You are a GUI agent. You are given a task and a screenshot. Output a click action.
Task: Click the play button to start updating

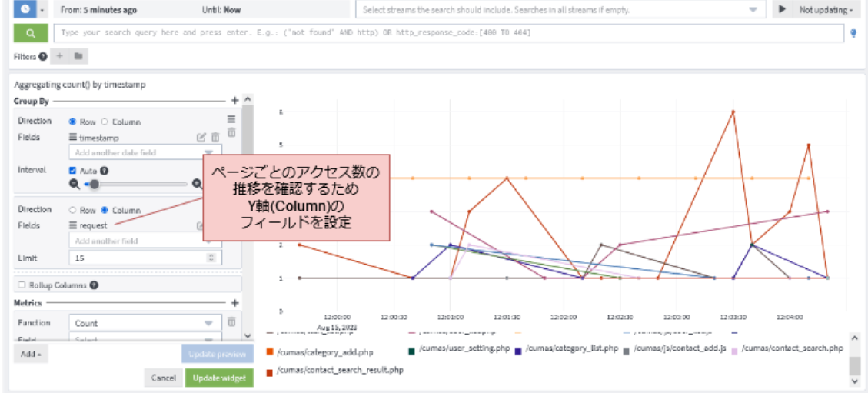pyautogui.click(x=781, y=9)
